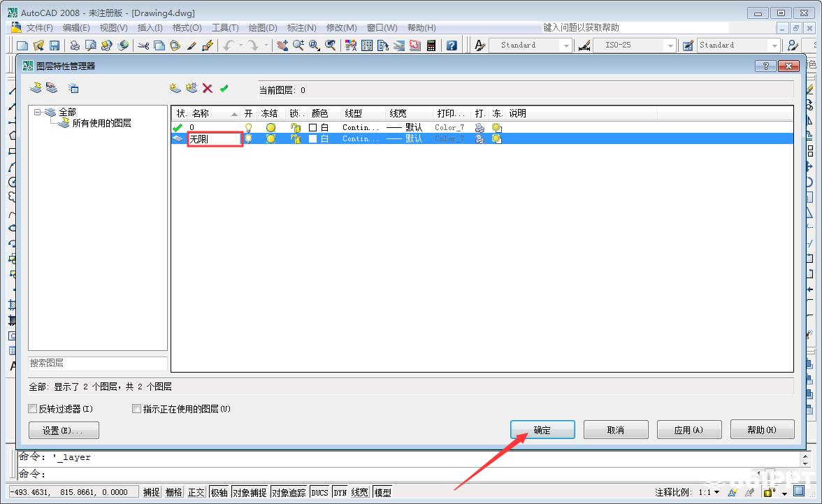Click the Pan realtime hand icon
Viewport: 822px width, 504px height.
282,45
